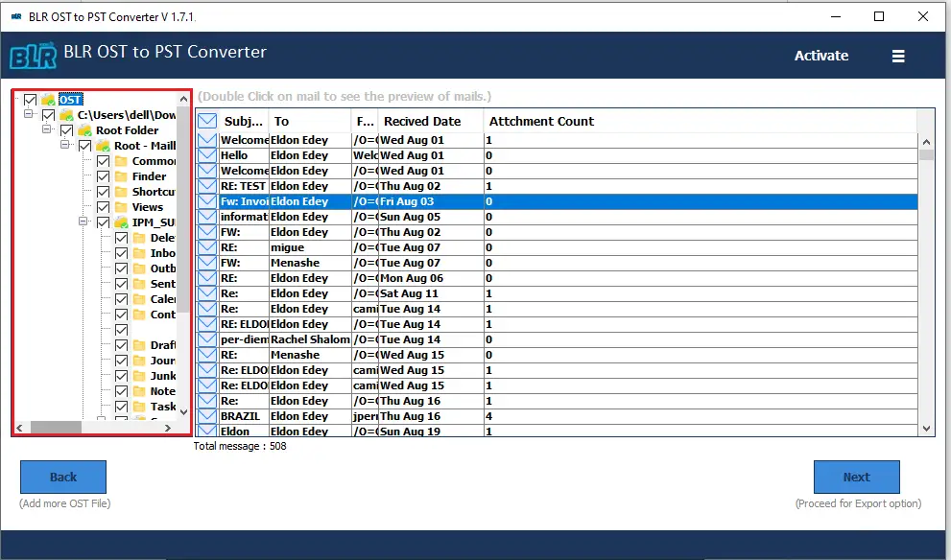This screenshot has width=951, height=560.
Task: Open the Activate menu
Action: pyautogui.click(x=820, y=56)
